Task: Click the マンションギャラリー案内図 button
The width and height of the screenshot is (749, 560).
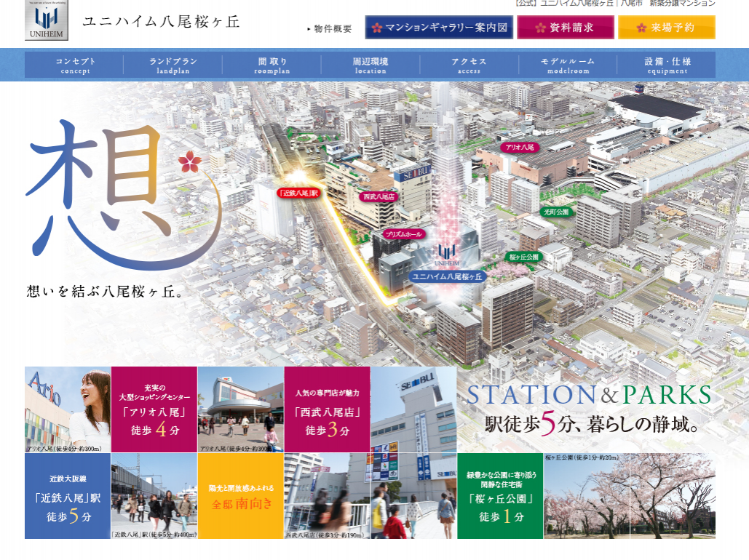Action: (439, 28)
